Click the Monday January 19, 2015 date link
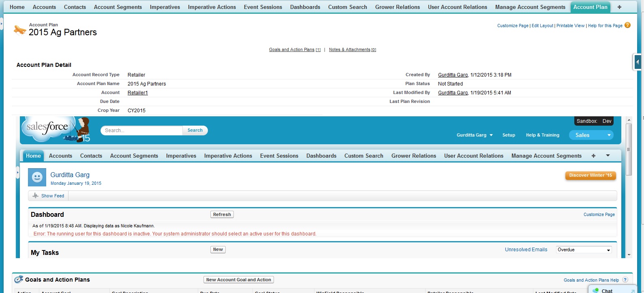This screenshot has width=644, height=293. 76,183
